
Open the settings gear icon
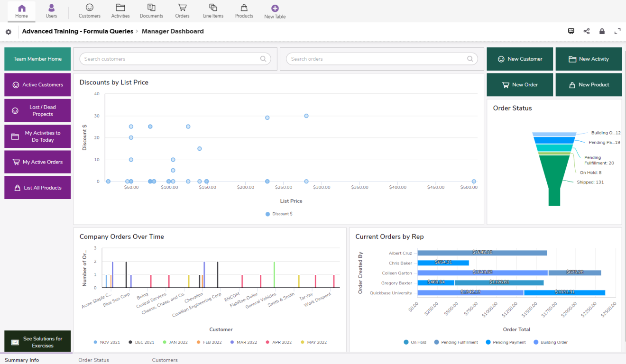pos(8,32)
